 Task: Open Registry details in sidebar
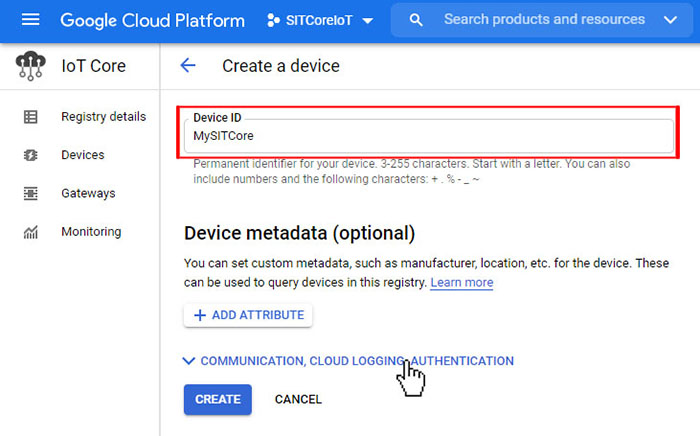pos(104,116)
